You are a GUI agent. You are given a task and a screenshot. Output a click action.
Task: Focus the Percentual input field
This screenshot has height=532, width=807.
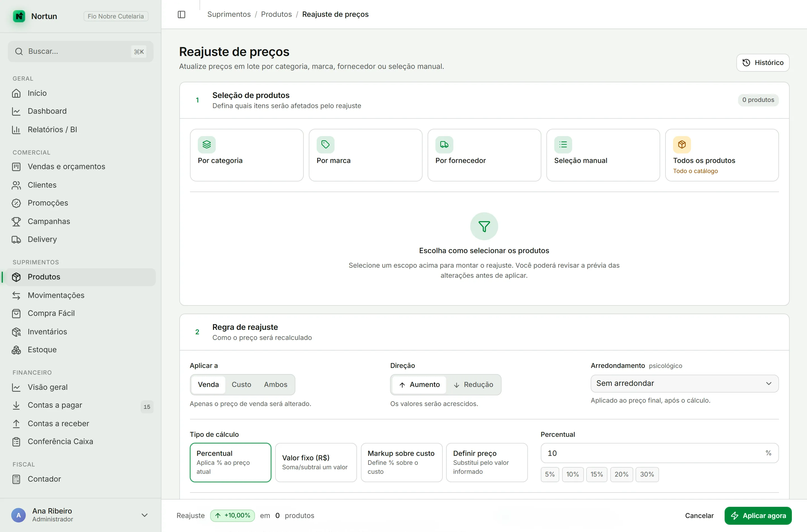tap(659, 453)
